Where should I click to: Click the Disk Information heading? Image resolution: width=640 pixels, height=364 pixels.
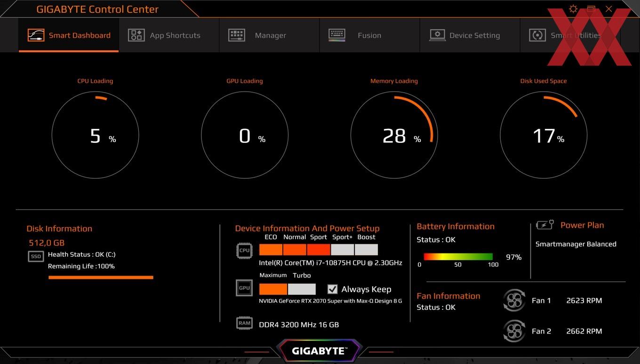[x=59, y=229]
